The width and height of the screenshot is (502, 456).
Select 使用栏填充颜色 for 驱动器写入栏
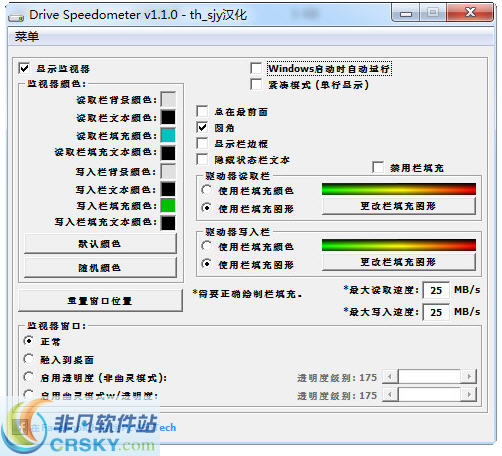pyautogui.click(x=207, y=246)
